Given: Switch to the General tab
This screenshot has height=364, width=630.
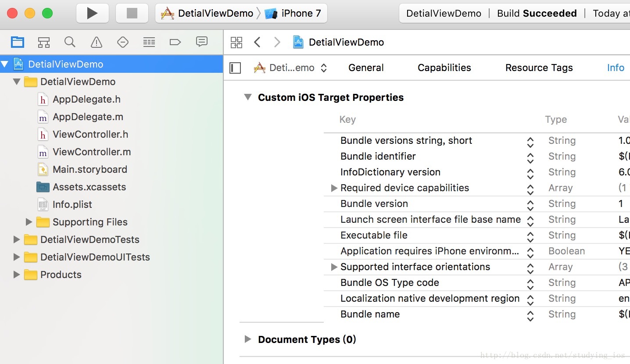Looking at the screenshot, I should [366, 68].
